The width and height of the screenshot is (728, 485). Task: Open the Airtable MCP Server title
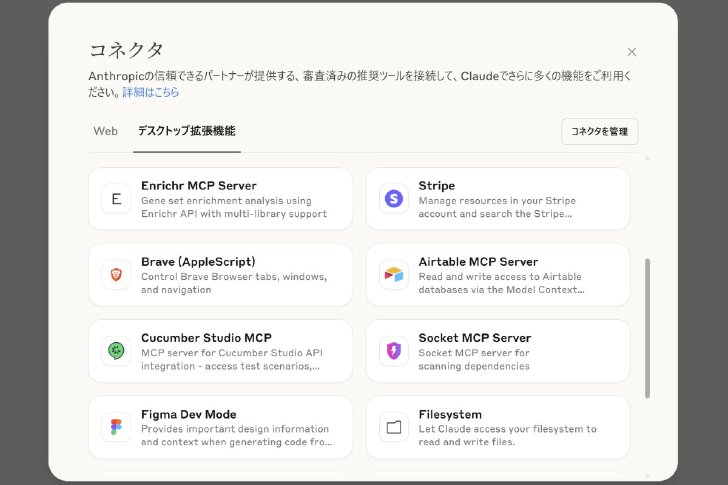(478, 262)
